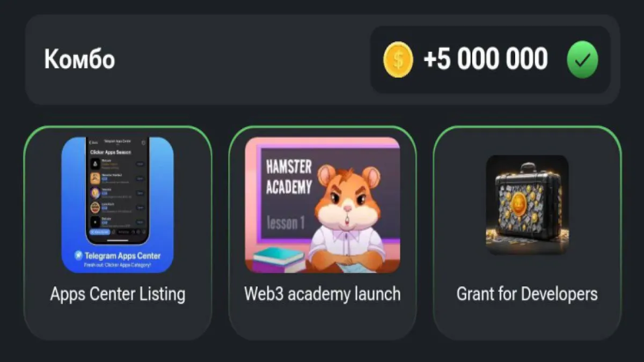Image resolution: width=644 pixels, height=362 pixels.
Task: Click the gold dollar coin icon
Action: click(x=398, y=60)
